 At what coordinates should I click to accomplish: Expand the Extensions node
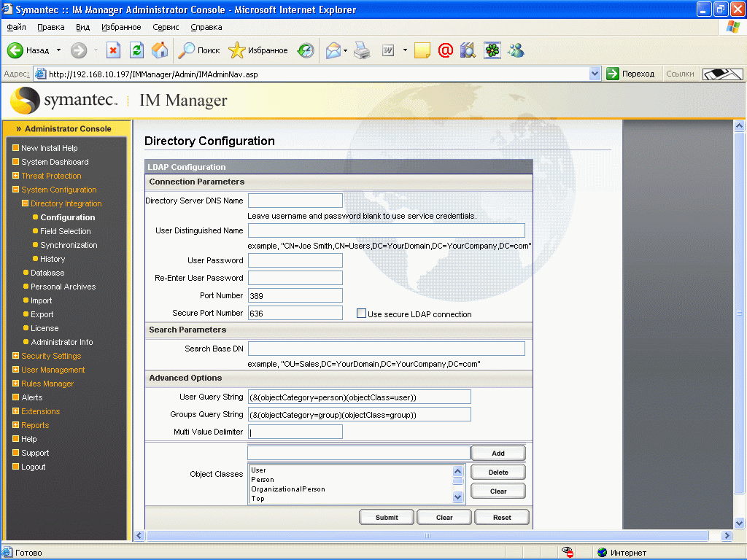click(x=15, y=411)
